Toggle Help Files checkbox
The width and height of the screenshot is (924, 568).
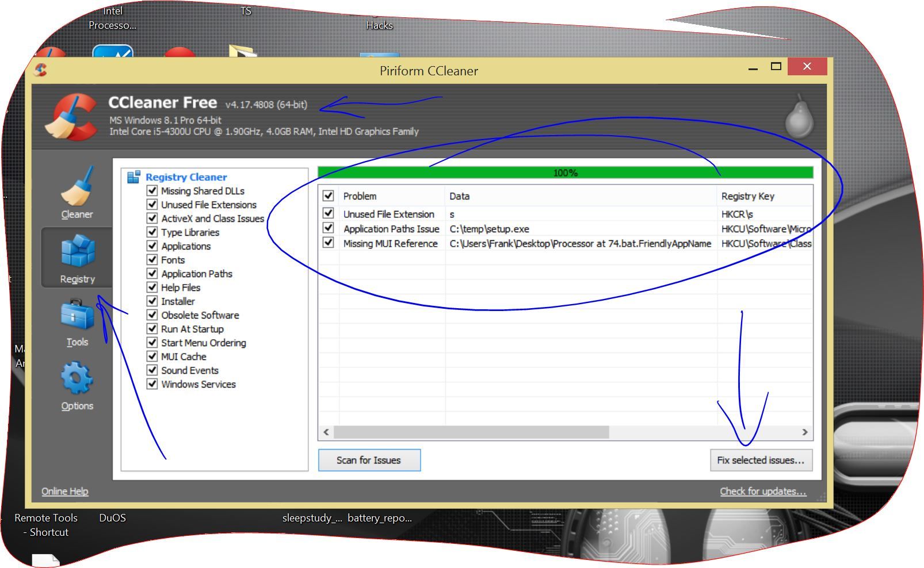pyautogui.click(x=152, y=287)
